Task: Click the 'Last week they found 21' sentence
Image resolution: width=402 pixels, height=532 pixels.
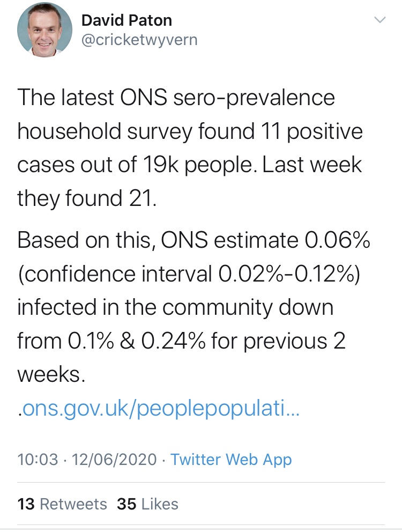Action: click(190, 181)
